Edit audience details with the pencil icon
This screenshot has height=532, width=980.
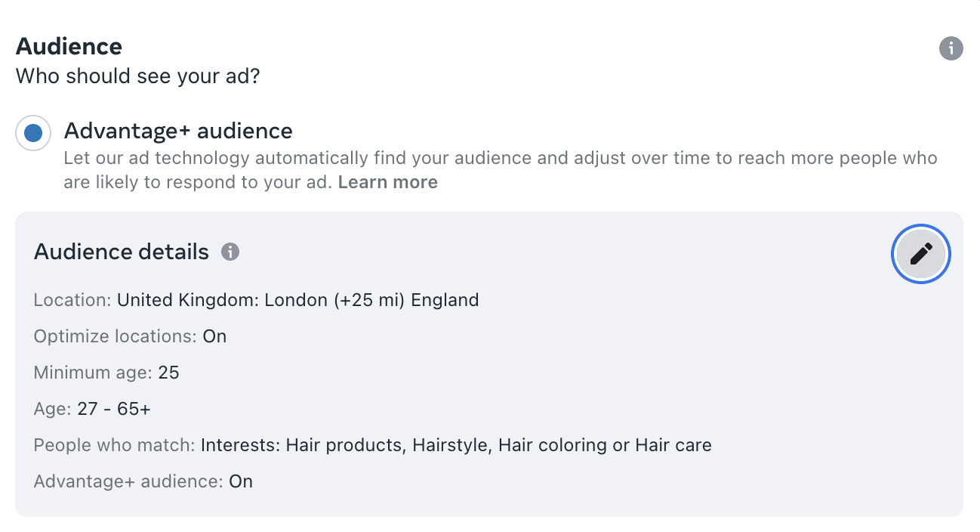920,254
